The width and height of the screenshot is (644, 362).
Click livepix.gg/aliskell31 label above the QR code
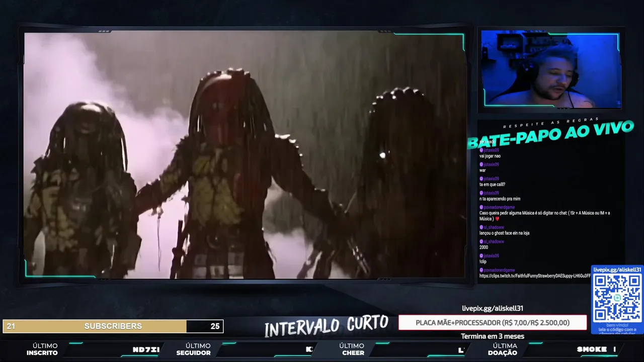coord(617,270)
